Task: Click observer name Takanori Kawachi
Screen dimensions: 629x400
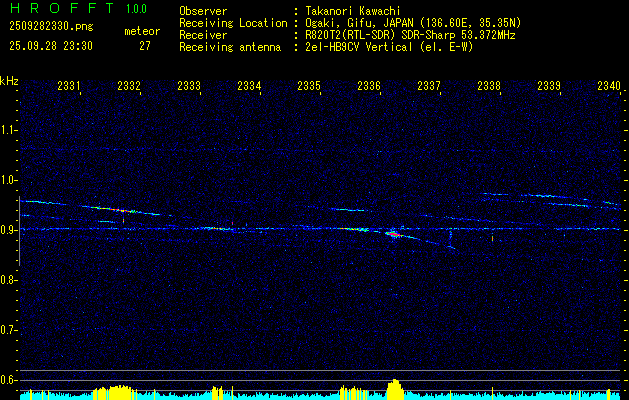Action: click(x=353, y=11)
